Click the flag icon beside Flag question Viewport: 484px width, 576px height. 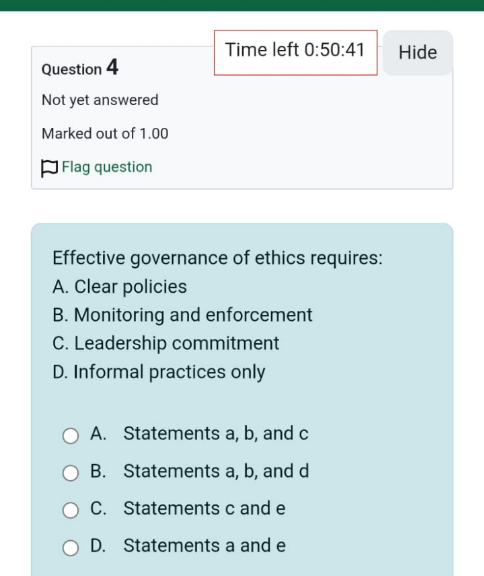click(x=49, y=168)
